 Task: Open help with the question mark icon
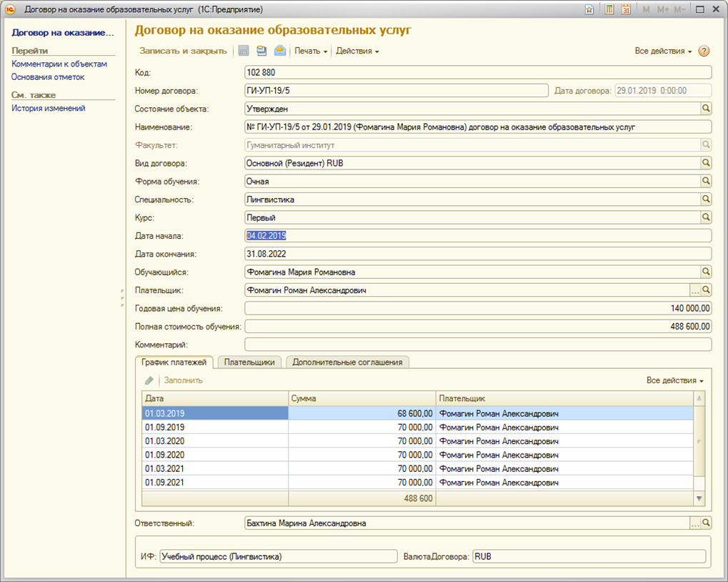tap(704, 51)
